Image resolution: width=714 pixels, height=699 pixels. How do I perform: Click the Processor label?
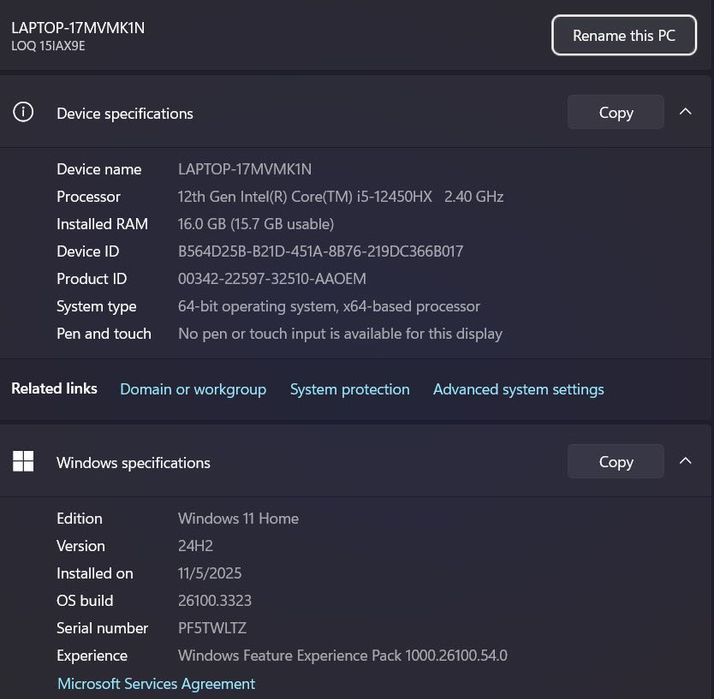[88, 197]
